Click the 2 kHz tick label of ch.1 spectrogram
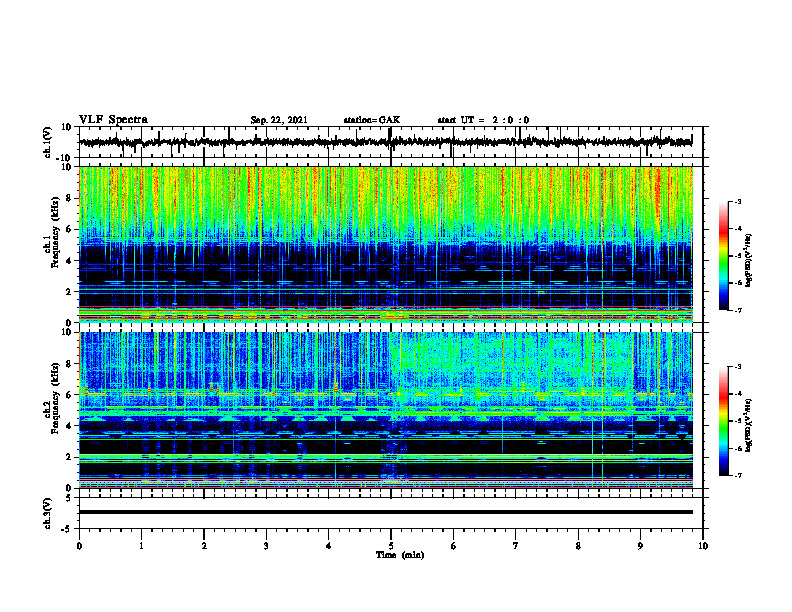The height and width of the screenshot is (612, 792). [69, 291]
